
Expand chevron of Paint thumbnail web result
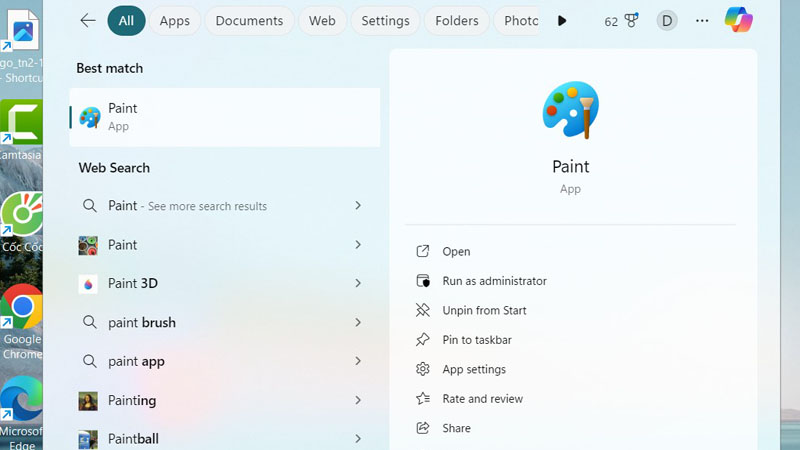358,245
